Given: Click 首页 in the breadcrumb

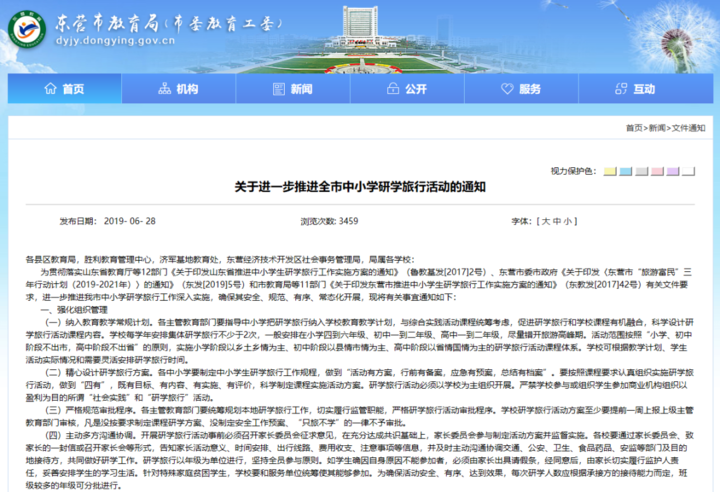Looking at the screenshot, I should (634, 128).
